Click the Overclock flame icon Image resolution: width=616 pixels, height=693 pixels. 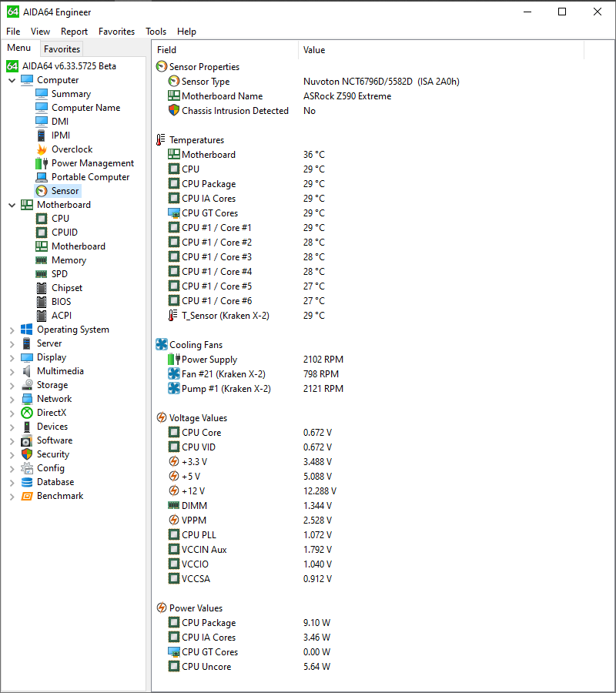pos(42,149)
